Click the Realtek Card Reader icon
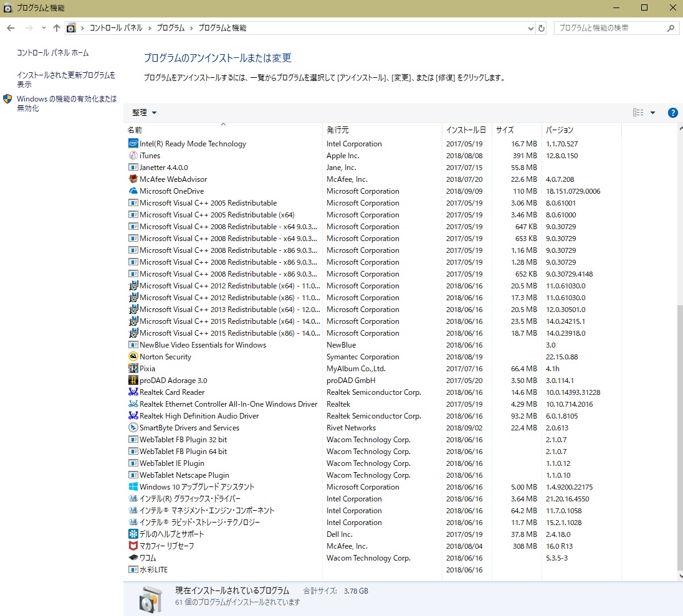Viewport: 683px width, 616px height. [x=133, y=392]
